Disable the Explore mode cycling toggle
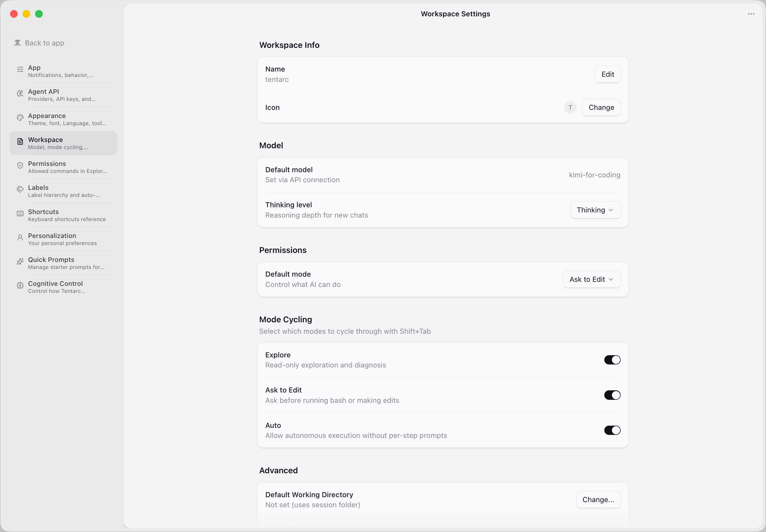The height and width of the screenshot is (532, 766). [612, 360]
